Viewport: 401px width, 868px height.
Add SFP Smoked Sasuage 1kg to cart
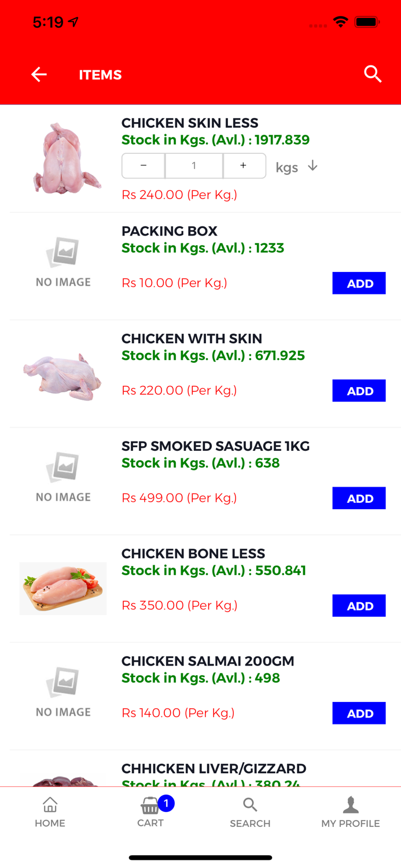click(359, 498)
